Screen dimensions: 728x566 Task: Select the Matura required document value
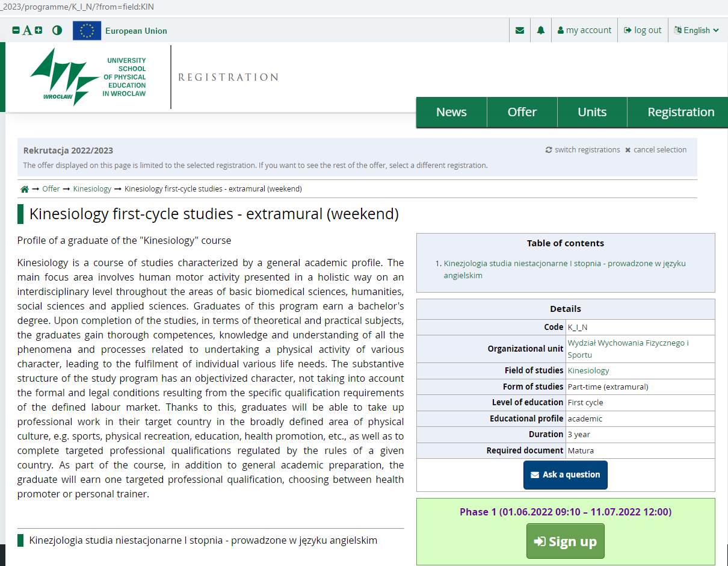click(581, 450)
